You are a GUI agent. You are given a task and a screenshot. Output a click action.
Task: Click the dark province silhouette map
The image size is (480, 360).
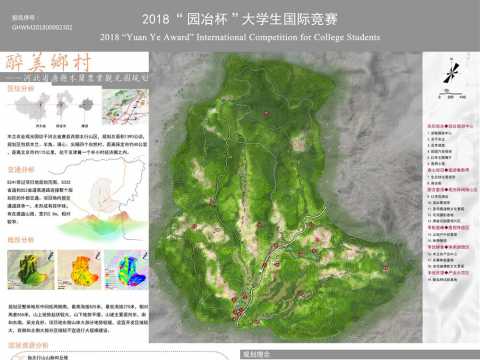pyautogui.click(x=87, y=105)
